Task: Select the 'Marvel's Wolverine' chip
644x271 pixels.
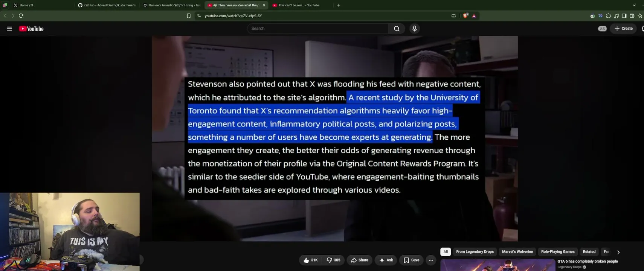Action: click(517, 252)
